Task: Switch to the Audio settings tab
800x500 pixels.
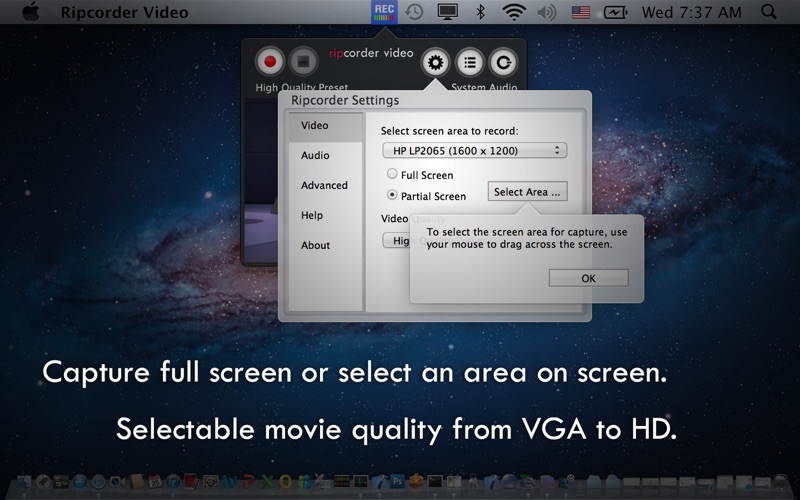Action: 315,155
